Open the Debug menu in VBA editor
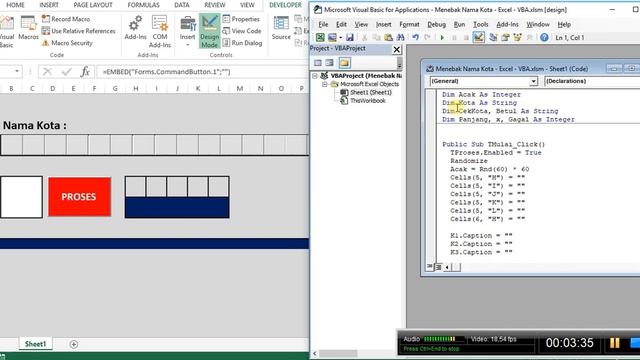Image resolution: width=640 pixels, height=360 pixels. click(x=436, y=24)
